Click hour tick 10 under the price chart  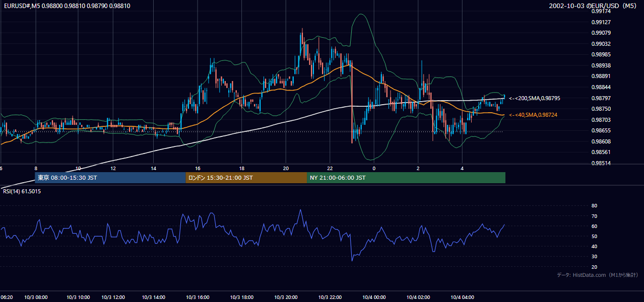click(78, 168)
